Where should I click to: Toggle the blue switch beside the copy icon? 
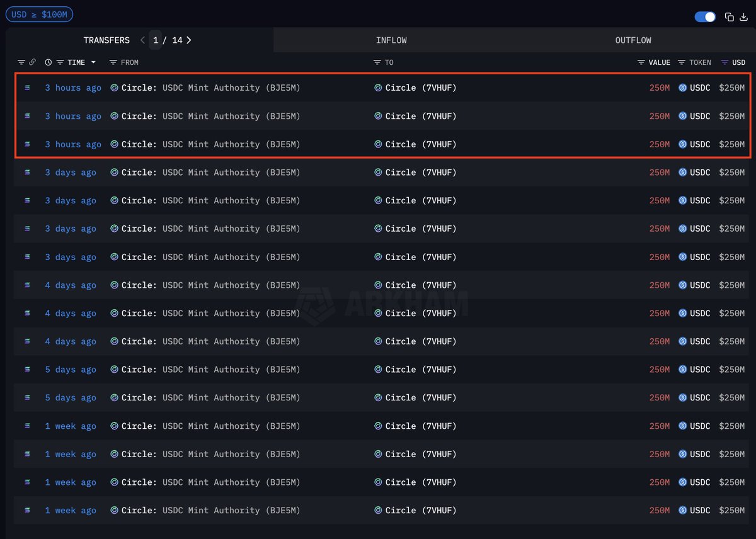[x=706, y=17]
